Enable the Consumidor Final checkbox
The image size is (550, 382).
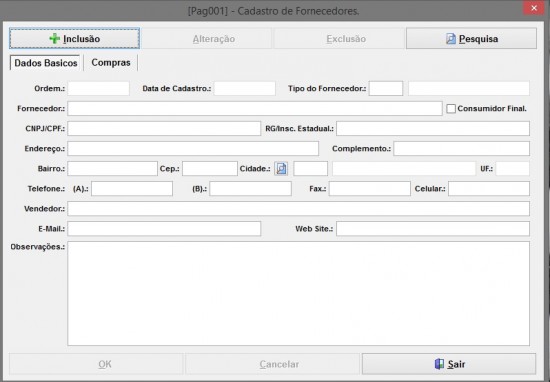point(451,109)
